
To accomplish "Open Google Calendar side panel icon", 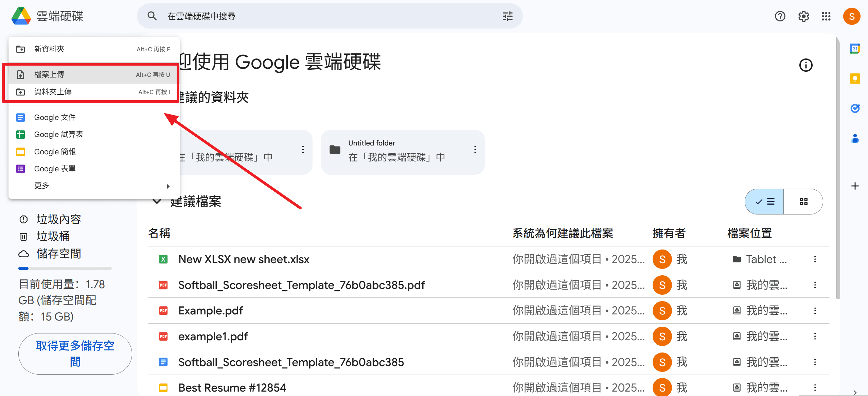I will 855,49.
